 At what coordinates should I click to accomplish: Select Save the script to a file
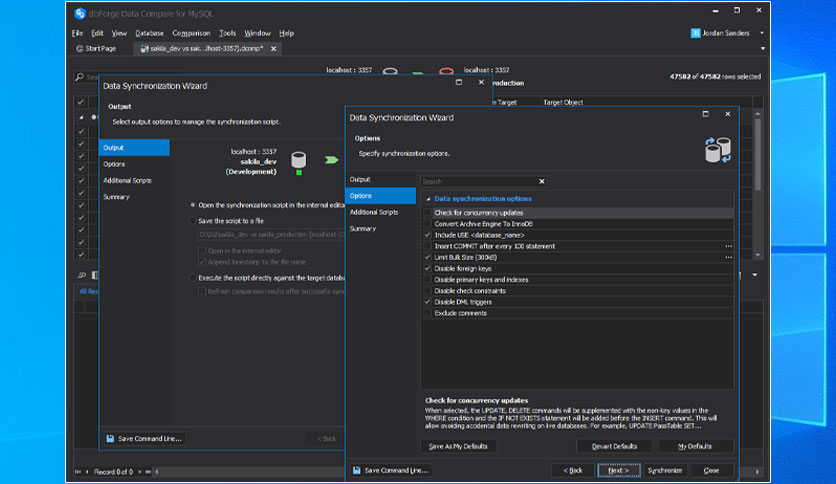coord(193,221)
